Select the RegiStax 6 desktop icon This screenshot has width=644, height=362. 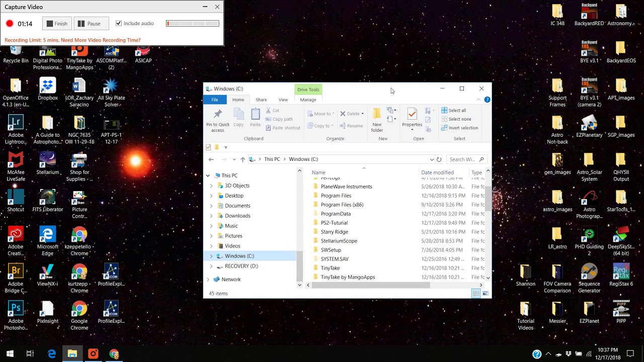[621, 275]
